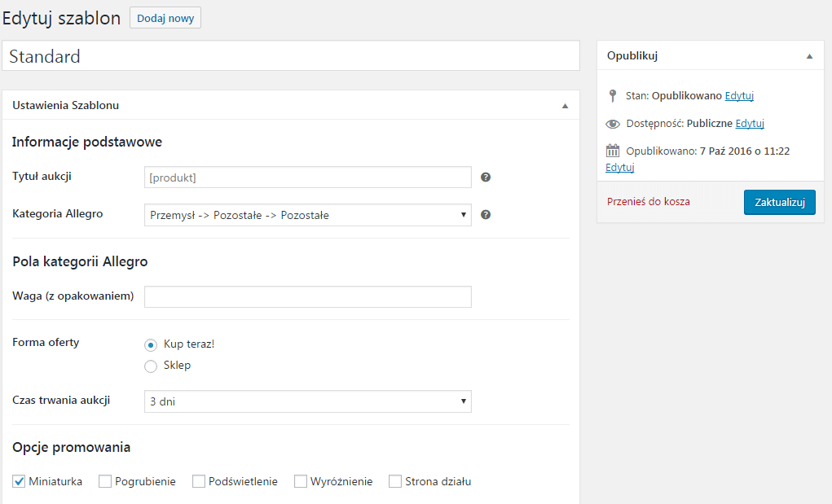The height and width of the screenshot is (504, 832).
Task: Focus the Waga (z opakowaniem) input field
Action: point(308,297)
